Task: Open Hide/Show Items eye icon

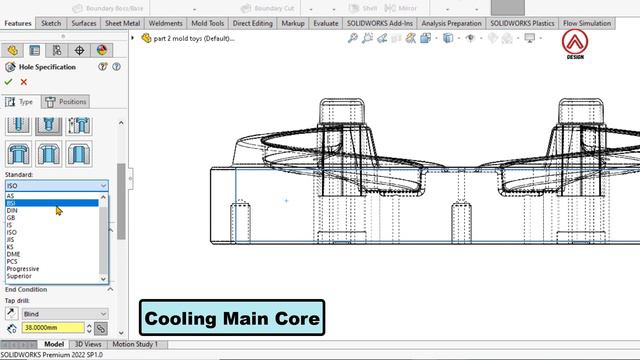Action: (470, 38)
